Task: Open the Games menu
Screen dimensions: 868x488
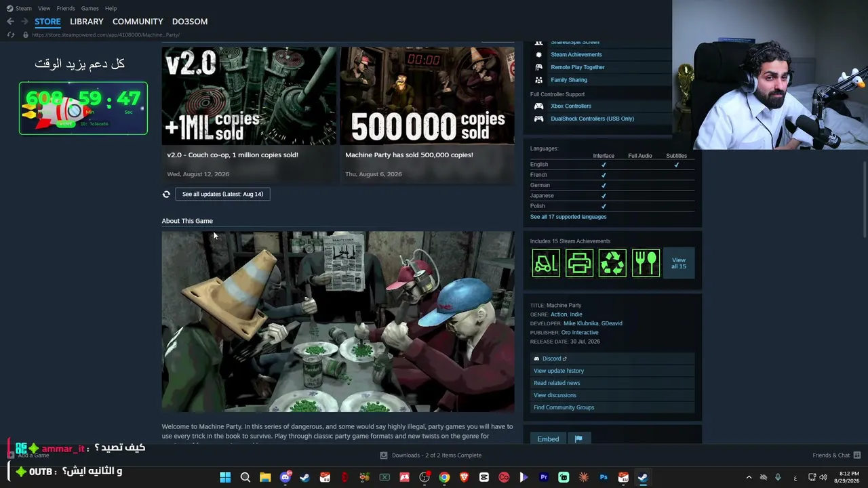Action: (90, 8)
